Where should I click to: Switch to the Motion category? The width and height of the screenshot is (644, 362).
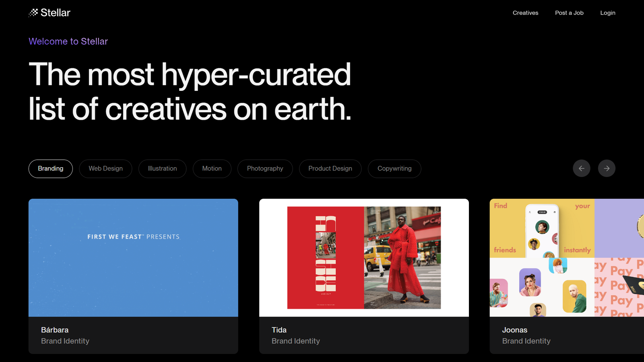pyautogui.click(x=212, y=169)
